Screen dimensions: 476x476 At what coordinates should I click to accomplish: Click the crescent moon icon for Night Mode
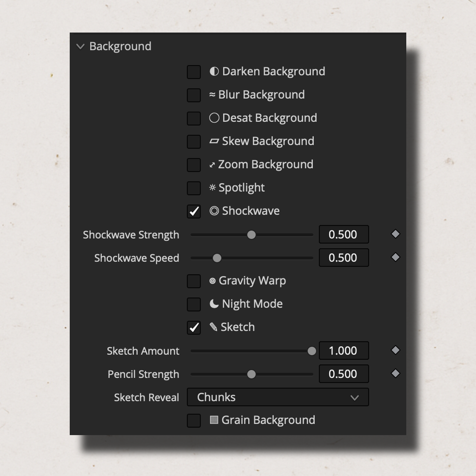(x=214, y=304)
